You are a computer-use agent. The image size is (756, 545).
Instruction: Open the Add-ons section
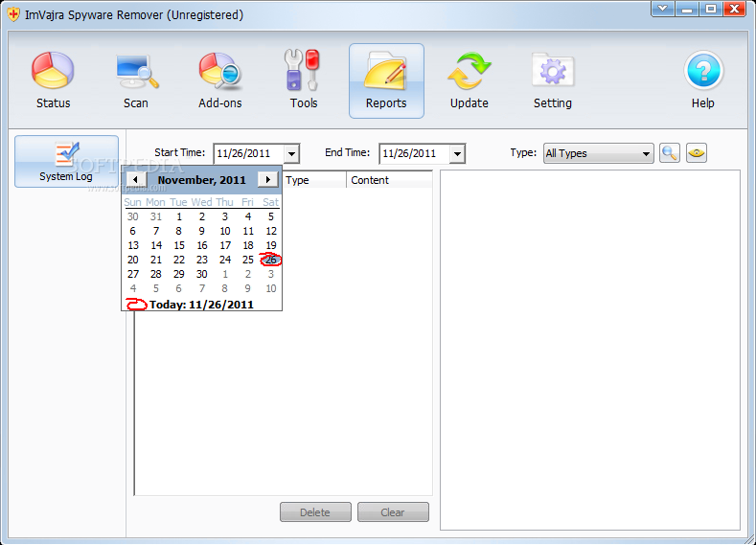click(x=219, y=80)
